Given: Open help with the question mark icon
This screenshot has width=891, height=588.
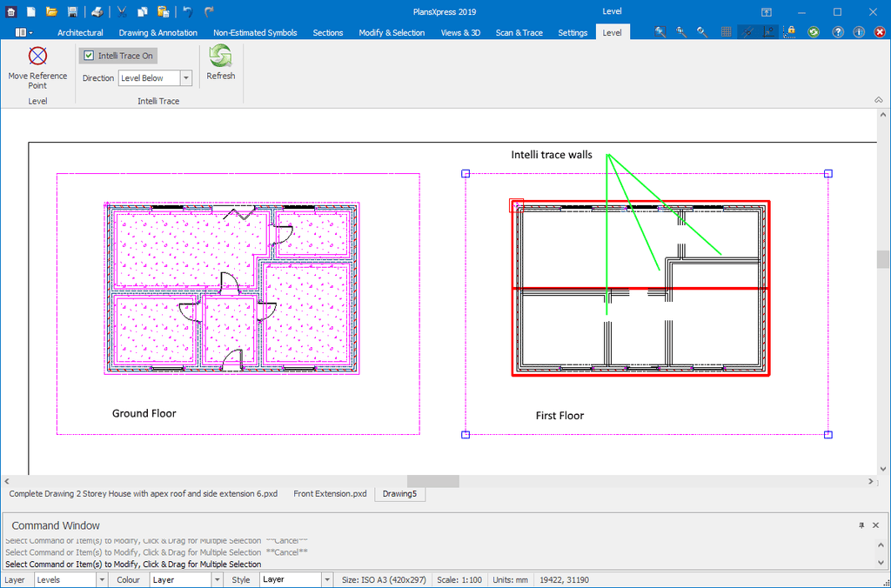Looking at the screenshot, I should [838, 32].
